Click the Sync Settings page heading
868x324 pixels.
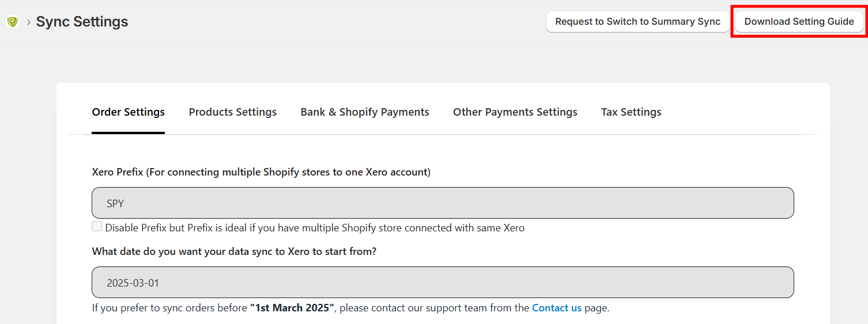coord(82,22)
